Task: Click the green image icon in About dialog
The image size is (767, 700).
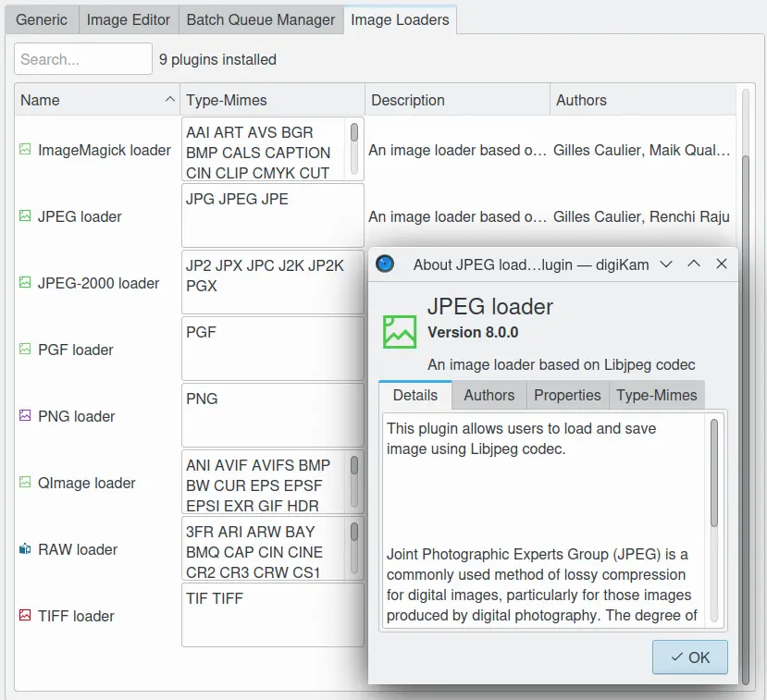Action: pos(398,330)
